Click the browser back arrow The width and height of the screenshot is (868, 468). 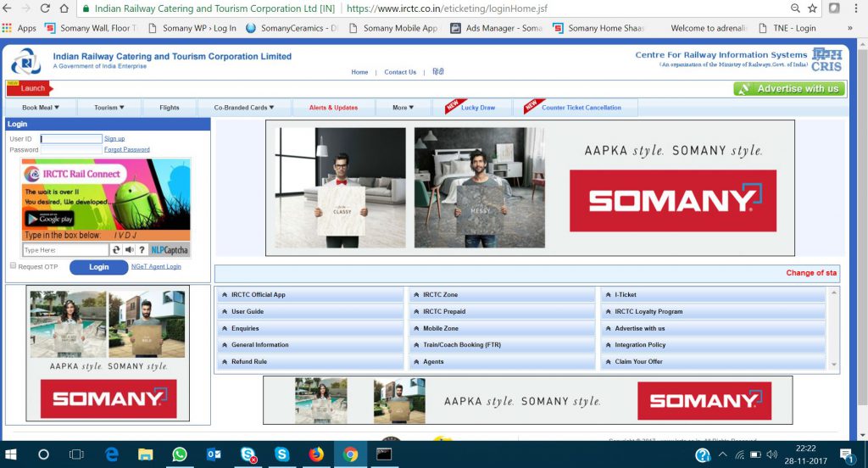[7, 8]
